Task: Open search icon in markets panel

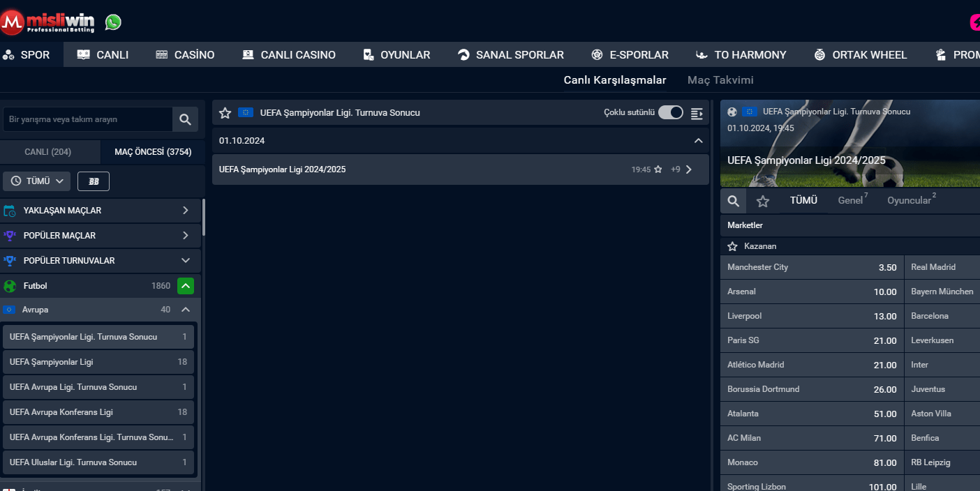Action: 733,201
